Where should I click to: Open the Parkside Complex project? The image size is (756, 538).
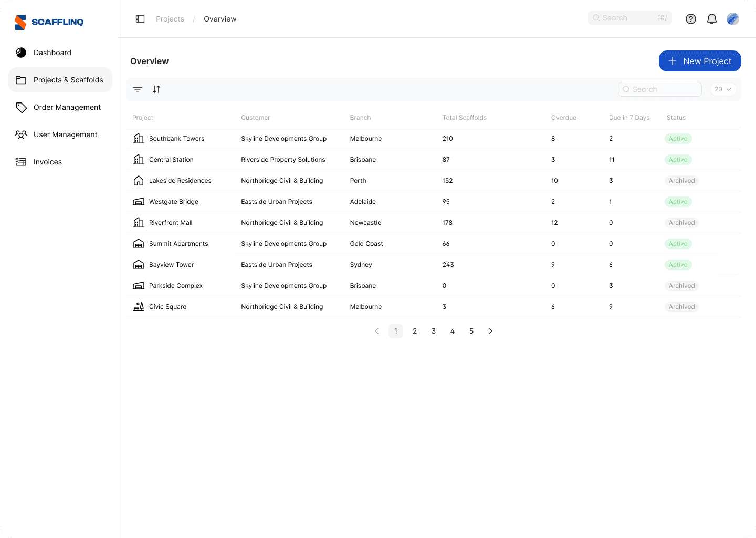(x=176, y=286)
